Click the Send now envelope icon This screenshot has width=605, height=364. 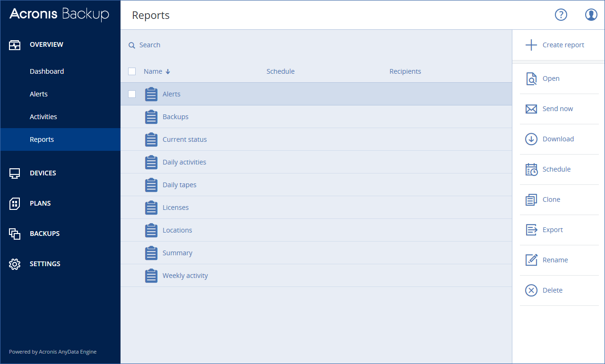point(531,109)
